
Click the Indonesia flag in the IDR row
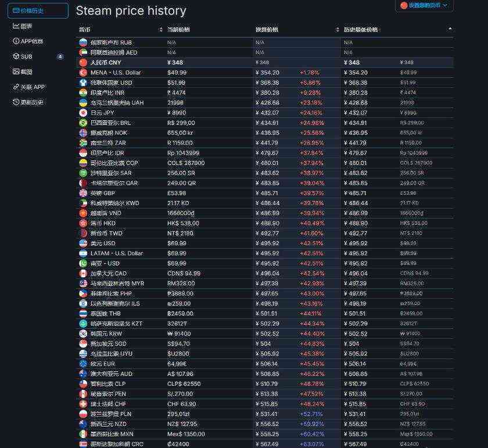click(x=83, y=153)
